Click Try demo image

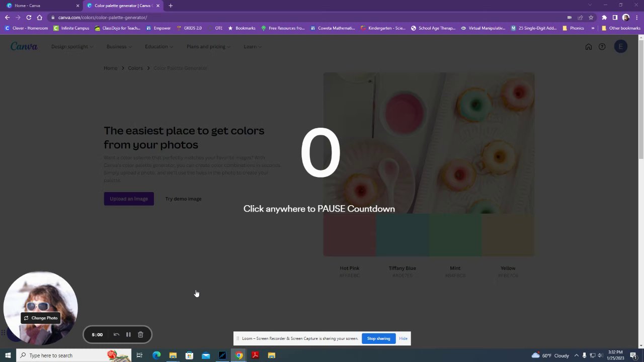click(x=183, y=199)
